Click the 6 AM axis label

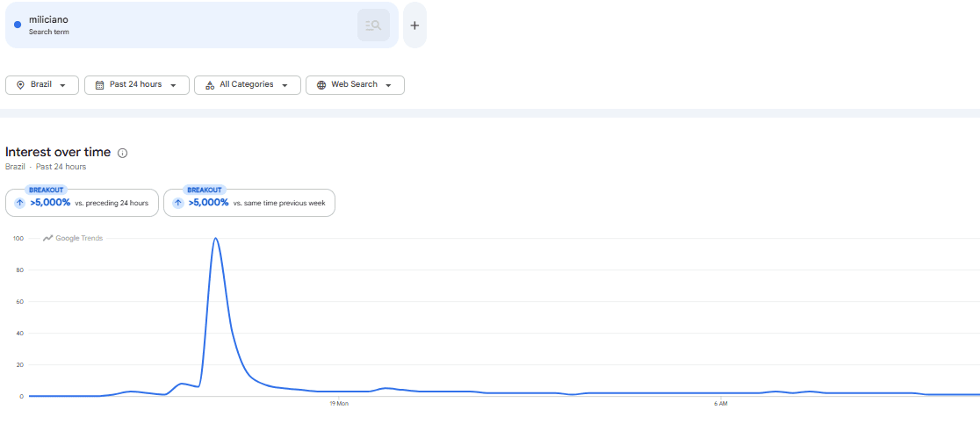721,404
